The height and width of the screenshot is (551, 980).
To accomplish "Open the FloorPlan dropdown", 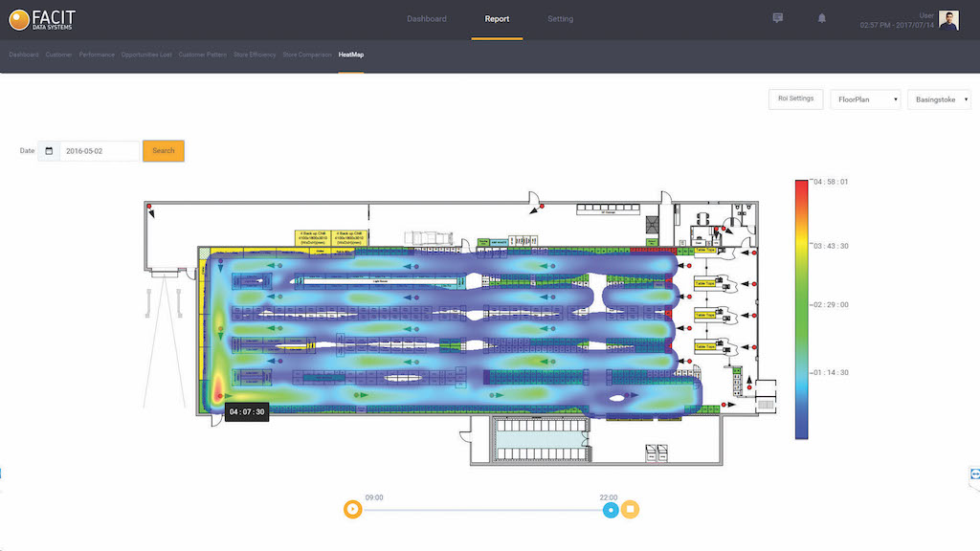I will click(x=864, y=99).
